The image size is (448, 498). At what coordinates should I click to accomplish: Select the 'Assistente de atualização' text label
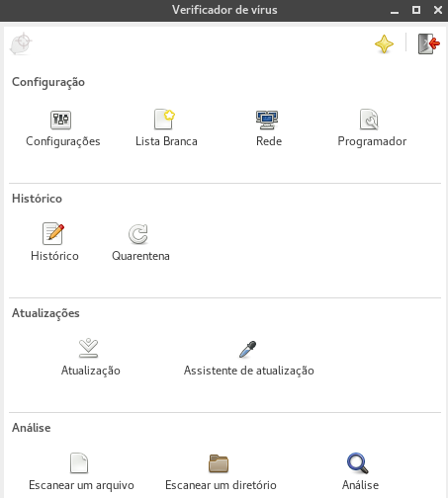[x=249, y=371]
